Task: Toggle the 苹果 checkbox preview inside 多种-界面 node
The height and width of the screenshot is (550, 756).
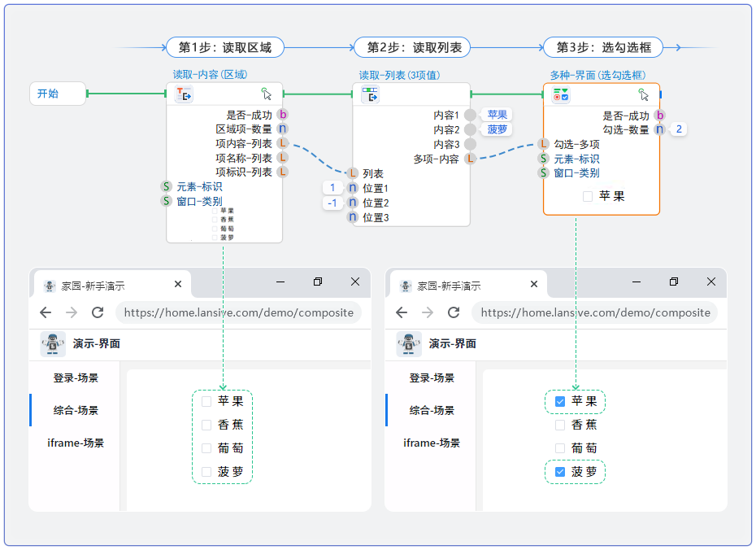Action: 588,196
